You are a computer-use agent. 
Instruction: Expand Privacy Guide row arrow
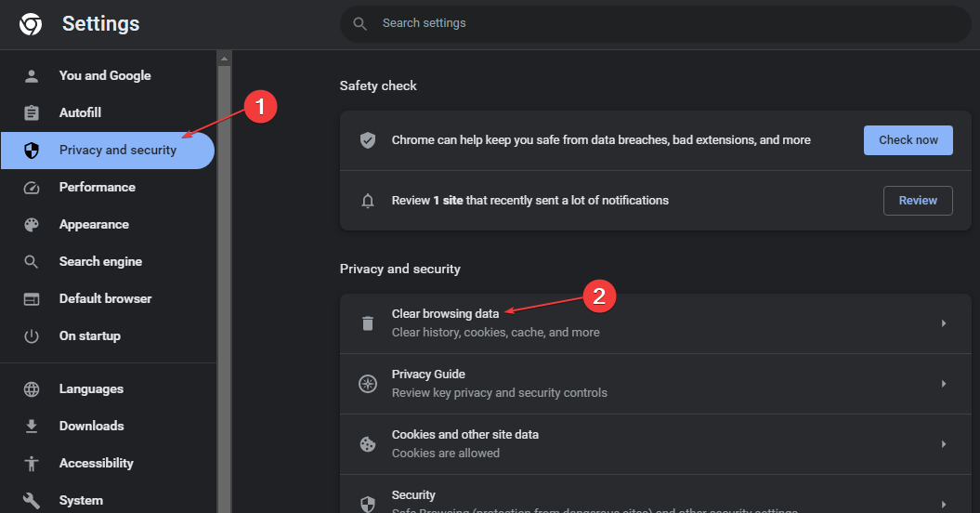[x=944, y=384]
